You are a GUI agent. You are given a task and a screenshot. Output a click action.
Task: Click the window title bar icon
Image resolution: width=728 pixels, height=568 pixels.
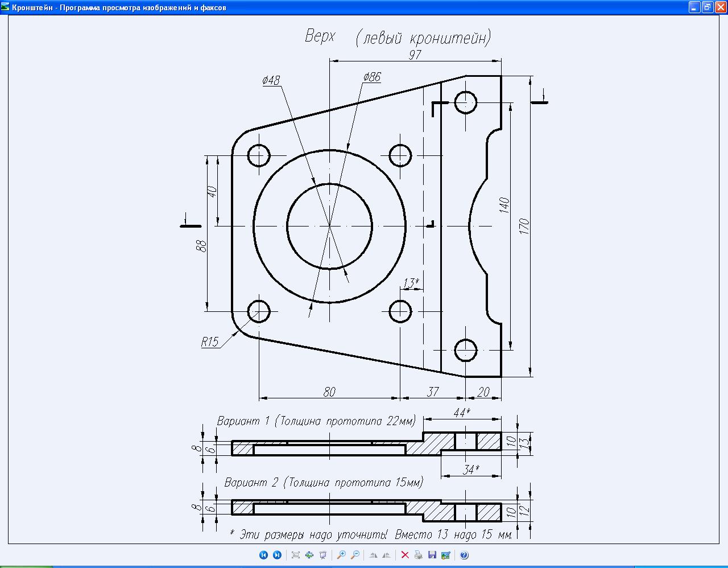5,7
